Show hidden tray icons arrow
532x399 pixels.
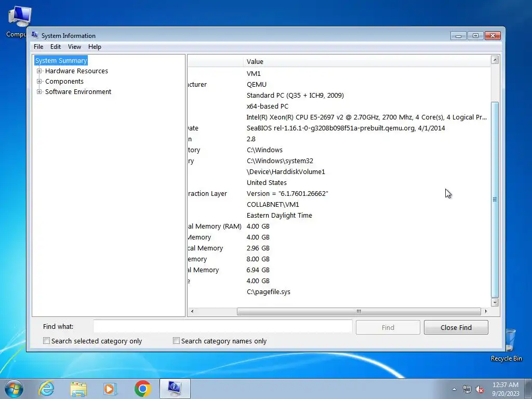[x=454, y=390]
